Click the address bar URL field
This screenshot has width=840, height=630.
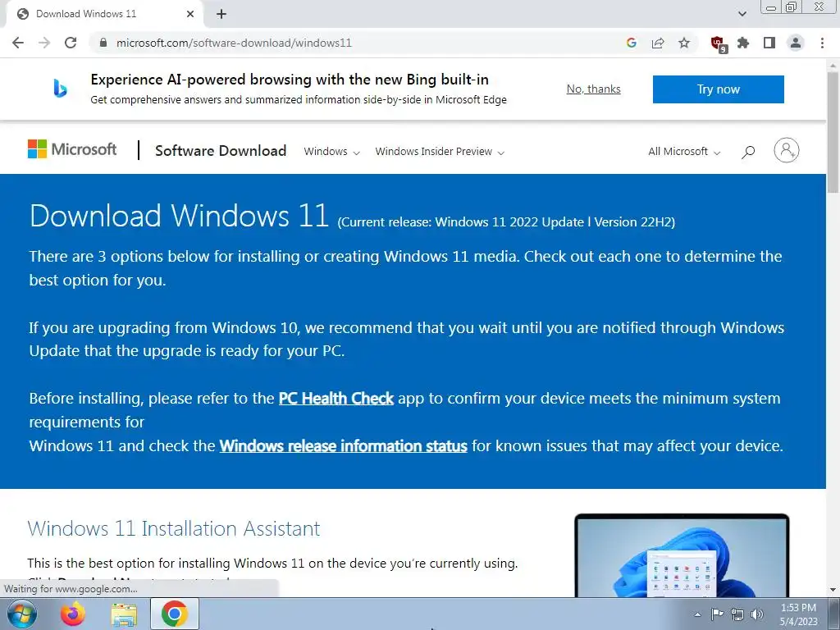click(354, 43)
